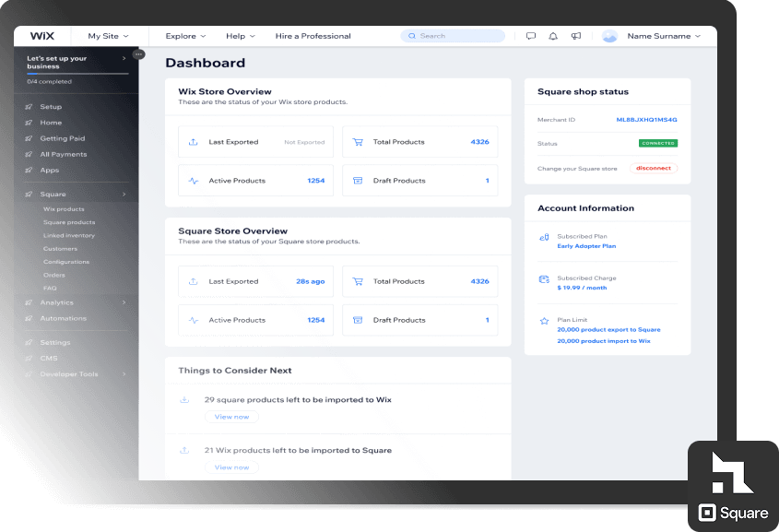779x532 pixels.
Task: Click the announcements megaphone icon
Action: click(576, 35)
